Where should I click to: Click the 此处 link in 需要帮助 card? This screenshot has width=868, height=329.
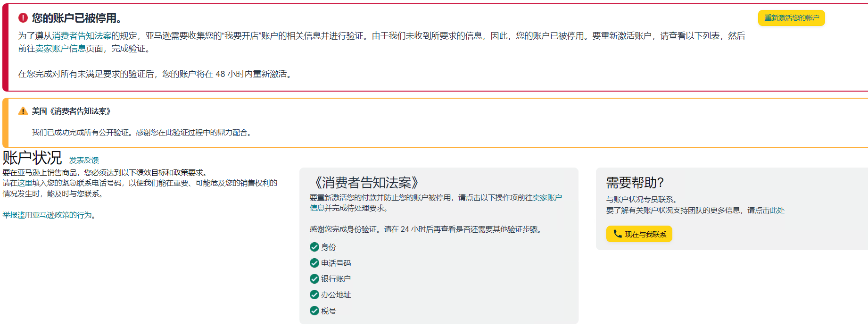(x=777, y=211)
